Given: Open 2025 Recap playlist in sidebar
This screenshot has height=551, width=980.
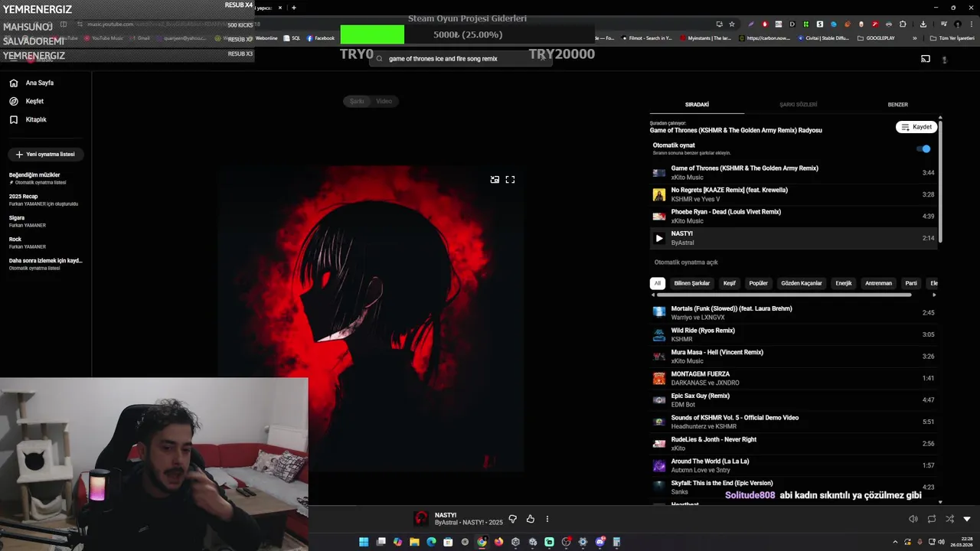Looking at the screenshot, I should click(x=44, y=200).
